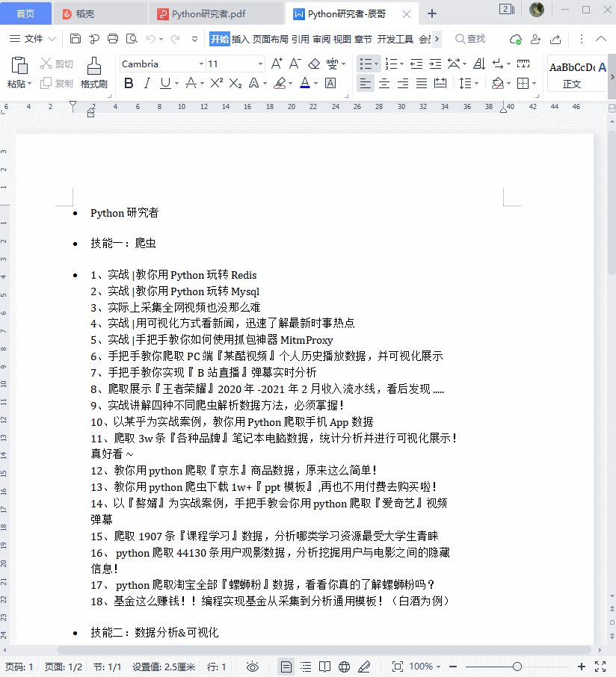Click the vertical scrollbar thumb

pyautogui.click(x=612, y=201)
